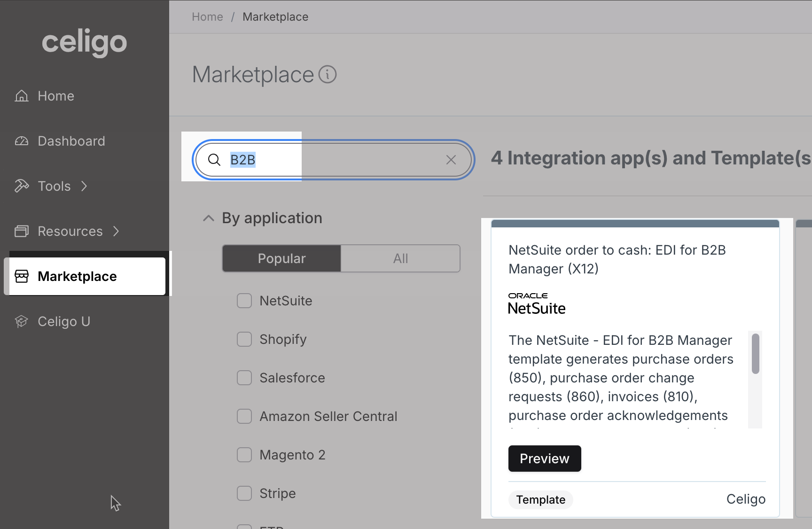The image size is (812, 529).
Task: Check the Amazon Seller Central filter
Action: pyautogui.click(x=244, y=416)
